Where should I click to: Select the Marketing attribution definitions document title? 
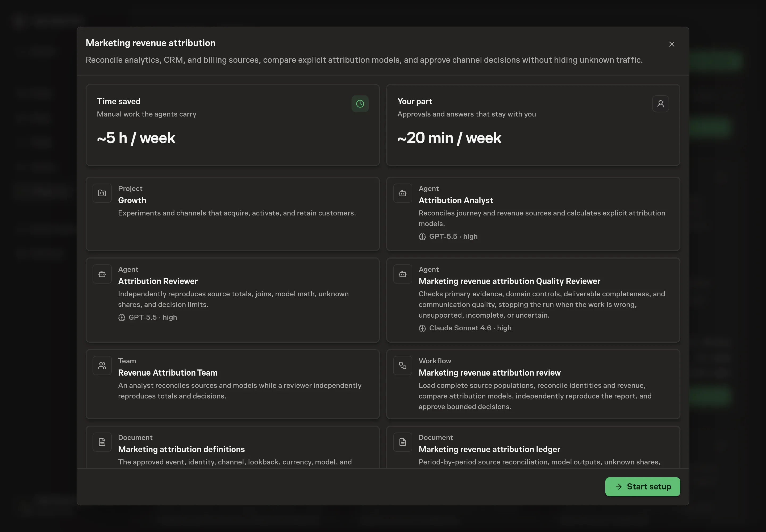point(181,449)
